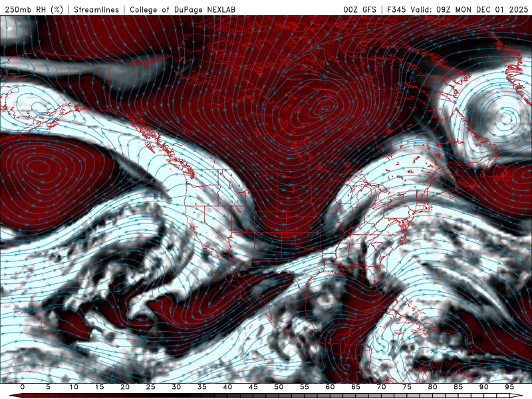Select "Valid: 09Z MON DEC 01 2025" text
This screenshot has height=399, width=532.
point(469,9)
